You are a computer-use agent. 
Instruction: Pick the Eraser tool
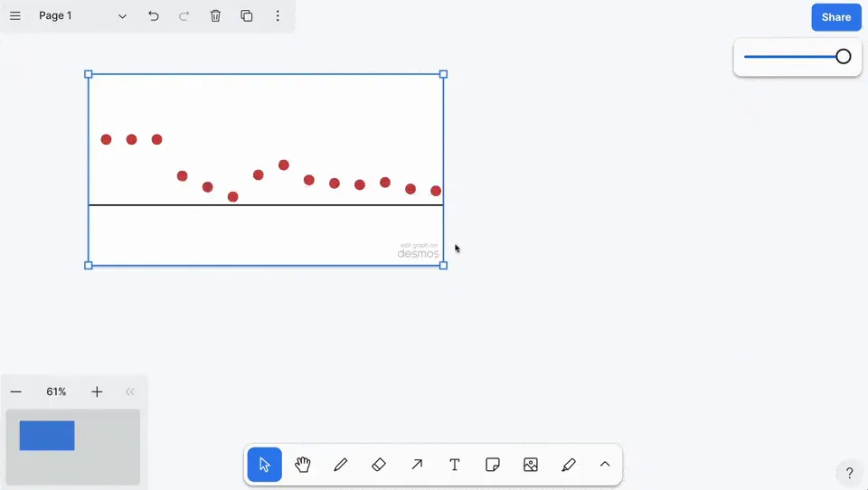point(379,465)
